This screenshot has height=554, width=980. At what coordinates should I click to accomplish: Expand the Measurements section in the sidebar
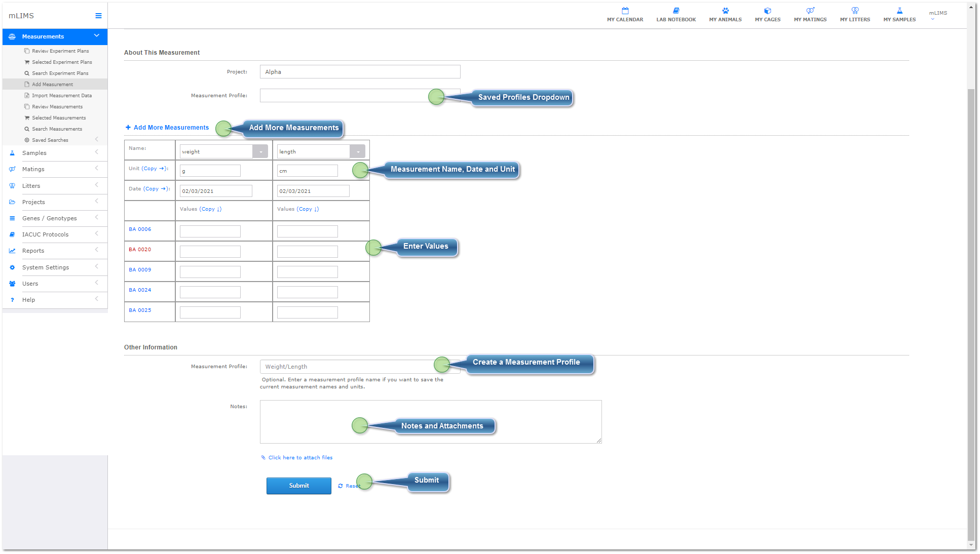(x=54, y=36)
